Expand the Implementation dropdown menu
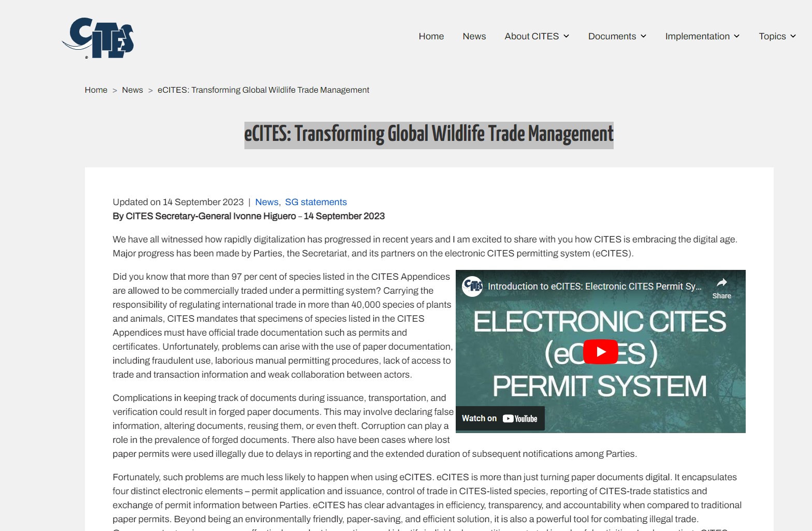This screenshot has height=531, width=812. tap(702, 36)
